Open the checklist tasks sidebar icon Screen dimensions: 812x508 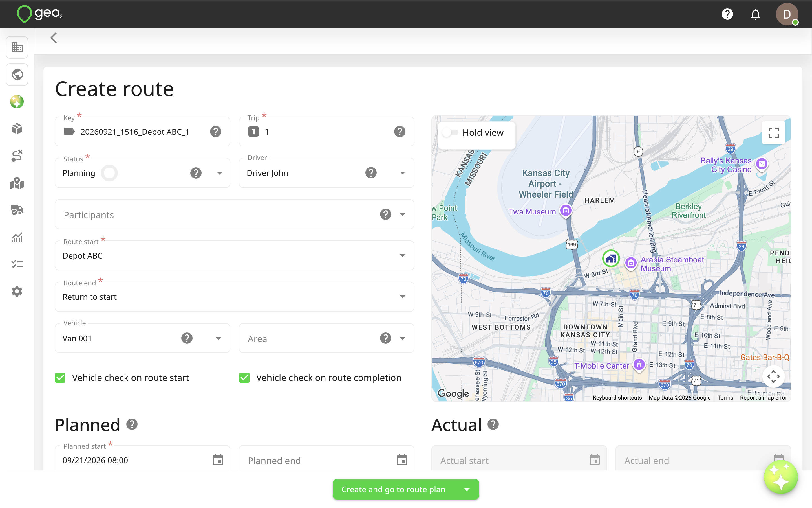pyautogui.click(x=17, y=264)
